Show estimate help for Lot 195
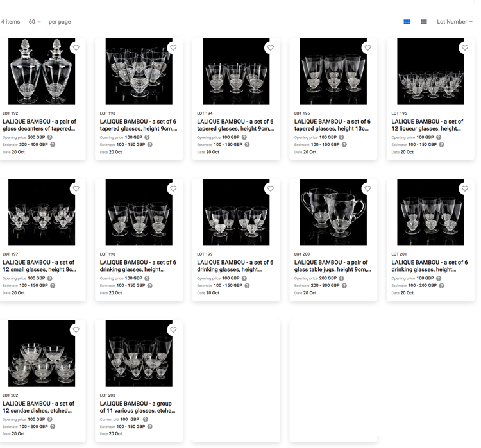 [x=344, y=144]
